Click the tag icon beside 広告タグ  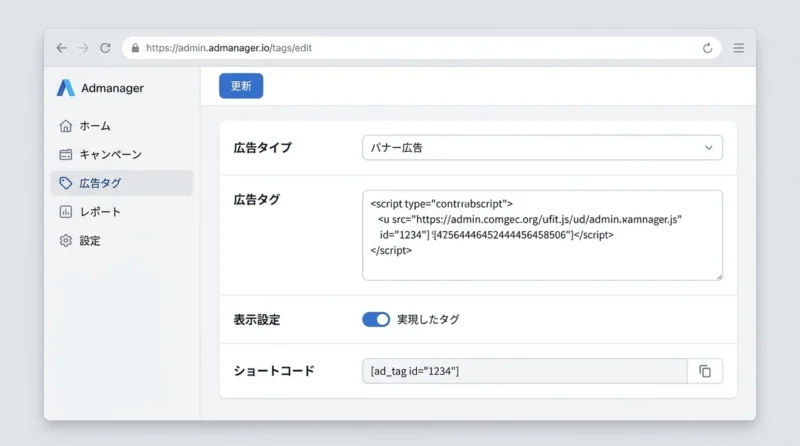click(65, 183)
